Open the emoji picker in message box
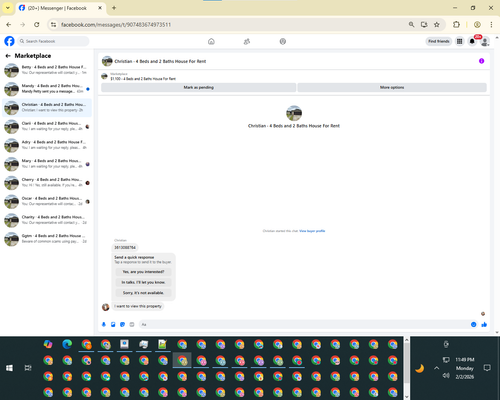Viewport: 500px width, 400px height. [473, 324]
